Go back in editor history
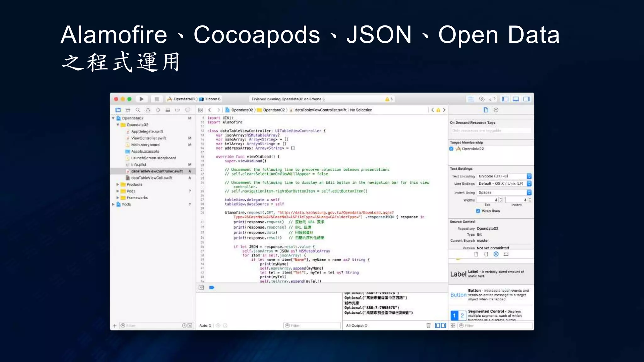 point(209,110)
